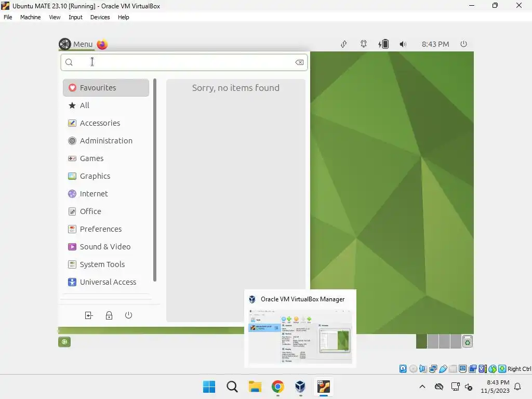Click the optical disc status icon

413,369
